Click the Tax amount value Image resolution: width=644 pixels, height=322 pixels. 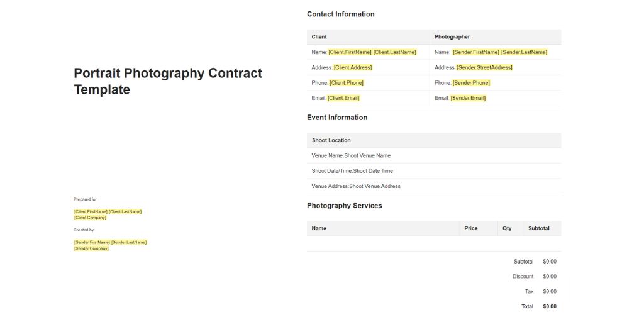550,292
